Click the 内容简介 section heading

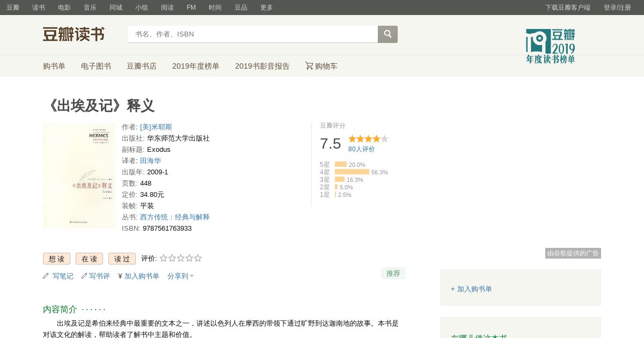[60, 309]
